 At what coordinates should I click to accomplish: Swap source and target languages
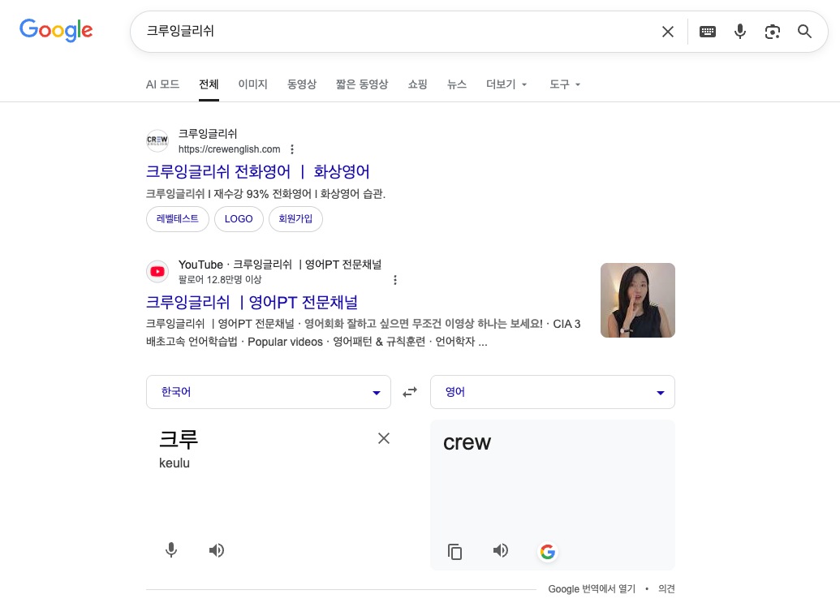coord(410,392)
